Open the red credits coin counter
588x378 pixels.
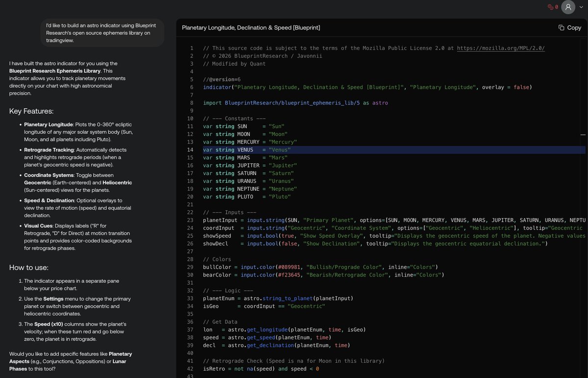(x=553, y=7)
